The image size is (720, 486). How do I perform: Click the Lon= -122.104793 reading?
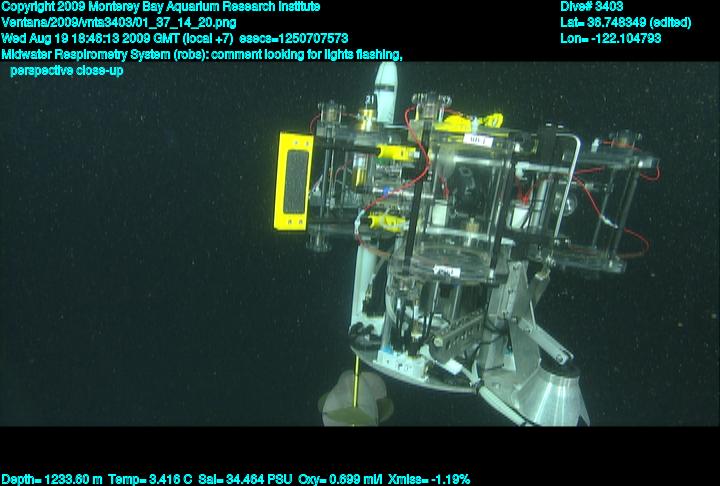[611, 39]
